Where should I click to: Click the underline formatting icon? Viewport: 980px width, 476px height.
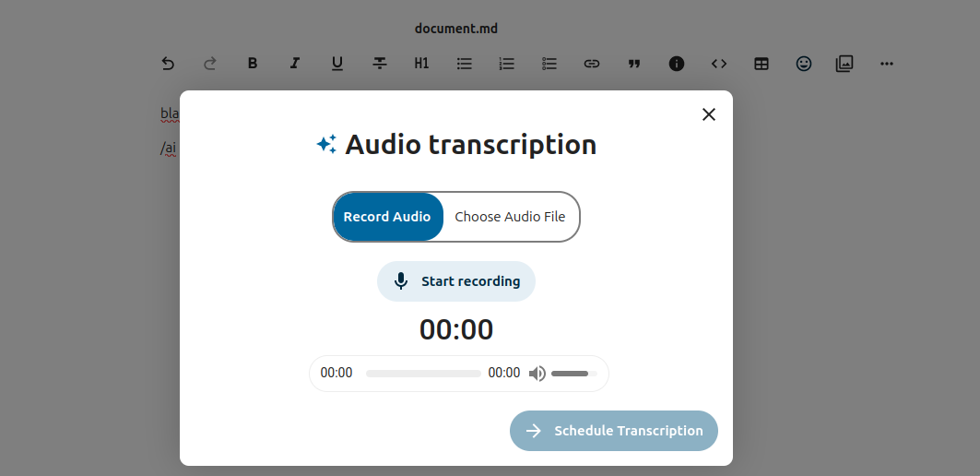[x=337, y=64]
